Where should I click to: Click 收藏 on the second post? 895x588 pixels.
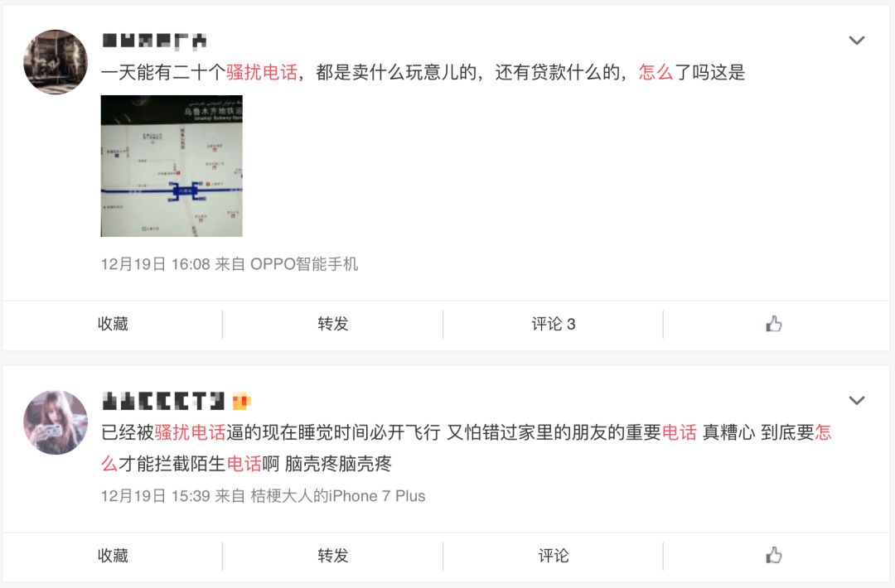click(113, 556)
